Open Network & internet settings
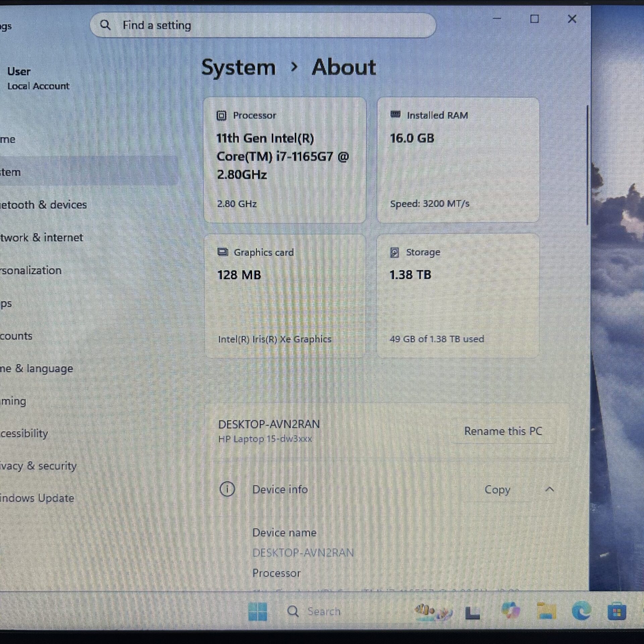The image size is (644, 644). [x=42, y=237]
